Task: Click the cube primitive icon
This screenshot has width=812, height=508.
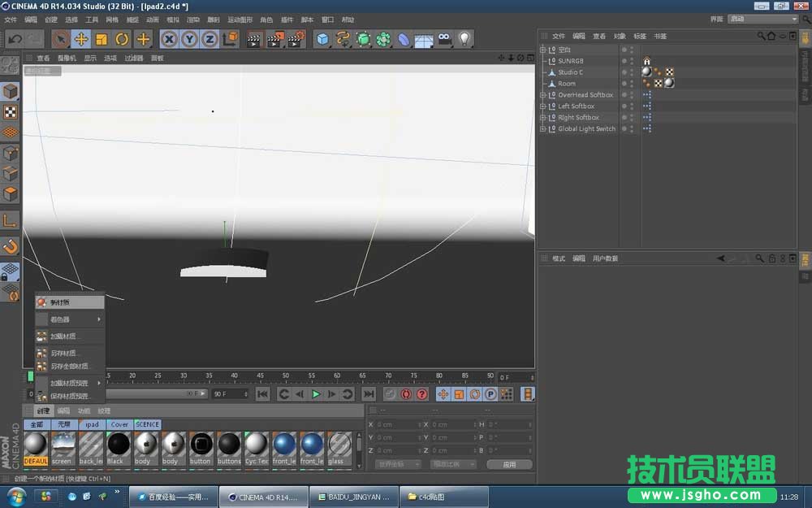Action: tap(322, 38)
